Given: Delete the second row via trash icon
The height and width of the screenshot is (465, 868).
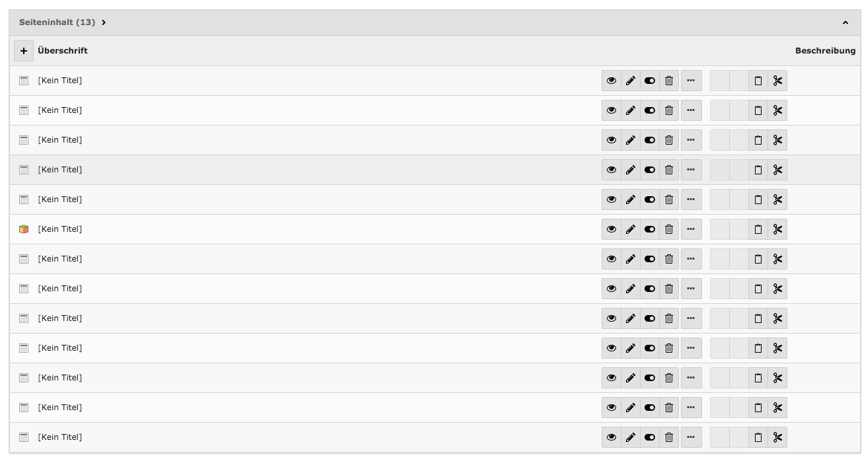Looking at the screenshot, I should [669, 110].
